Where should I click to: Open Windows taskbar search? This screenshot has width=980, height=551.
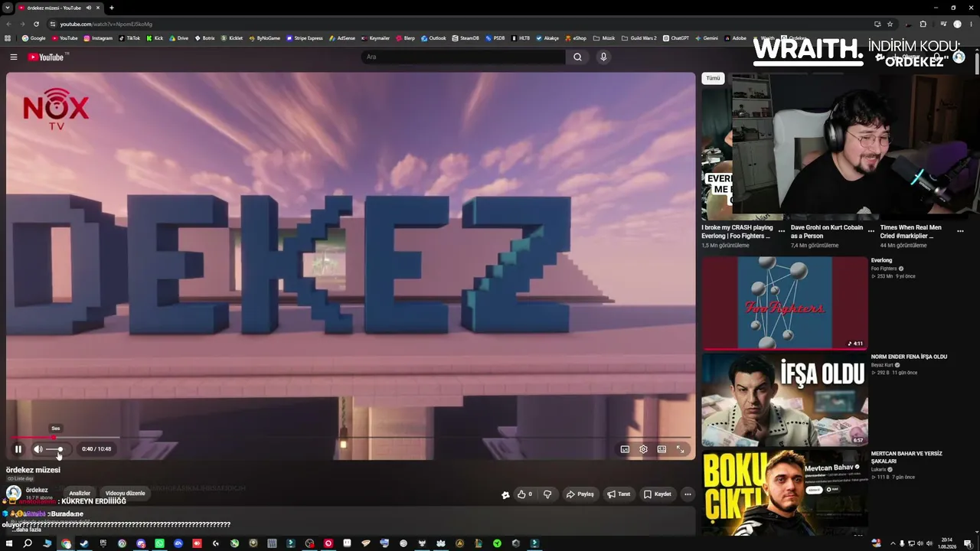28,543
